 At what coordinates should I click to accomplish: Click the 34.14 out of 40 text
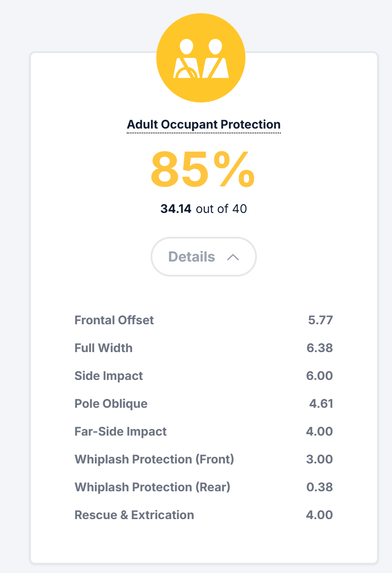pos(204,209)
